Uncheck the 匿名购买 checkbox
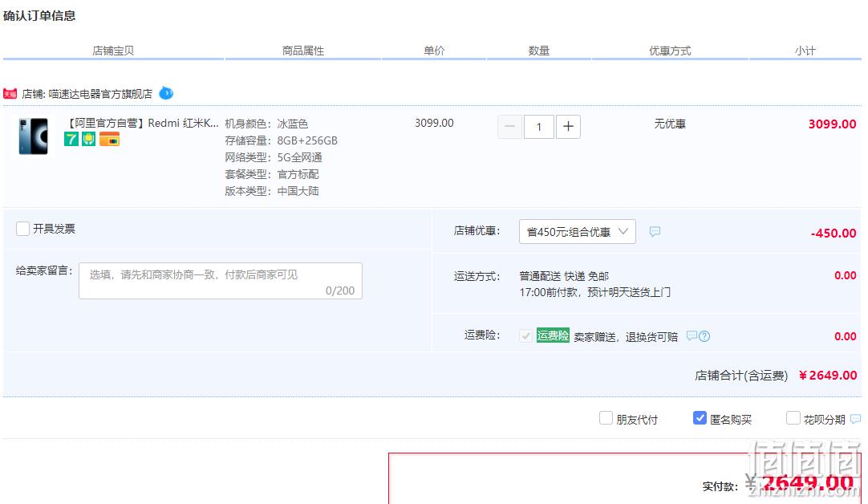This screenshot has width=868, height=504. (x=700, y=418)
